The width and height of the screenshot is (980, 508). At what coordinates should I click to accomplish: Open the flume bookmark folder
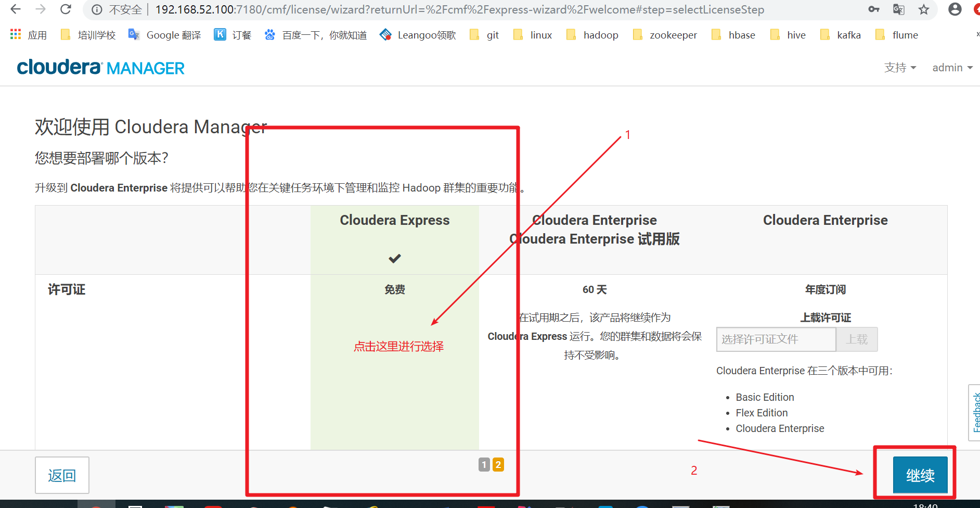click(896, 35)
